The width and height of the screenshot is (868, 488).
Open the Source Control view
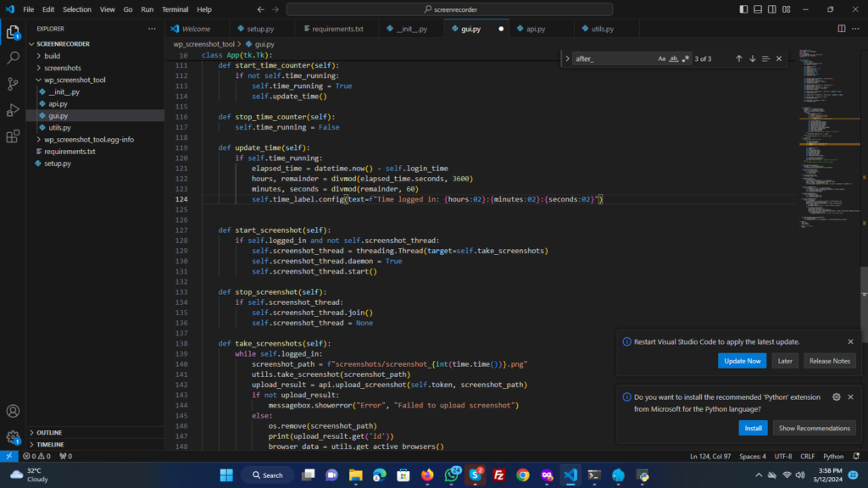pos(13,84)
